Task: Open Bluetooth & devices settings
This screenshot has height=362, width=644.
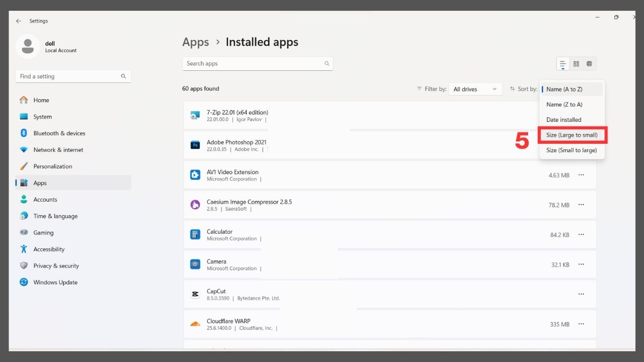Action: 73,133
